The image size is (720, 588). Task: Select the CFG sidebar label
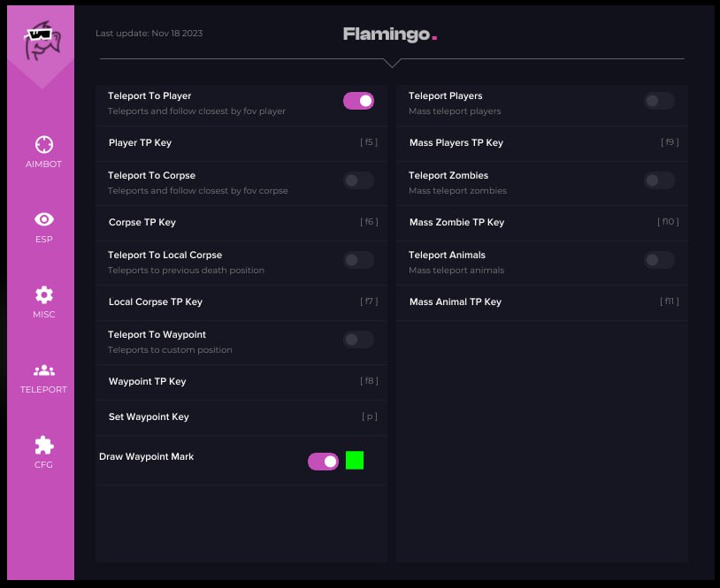43,464
